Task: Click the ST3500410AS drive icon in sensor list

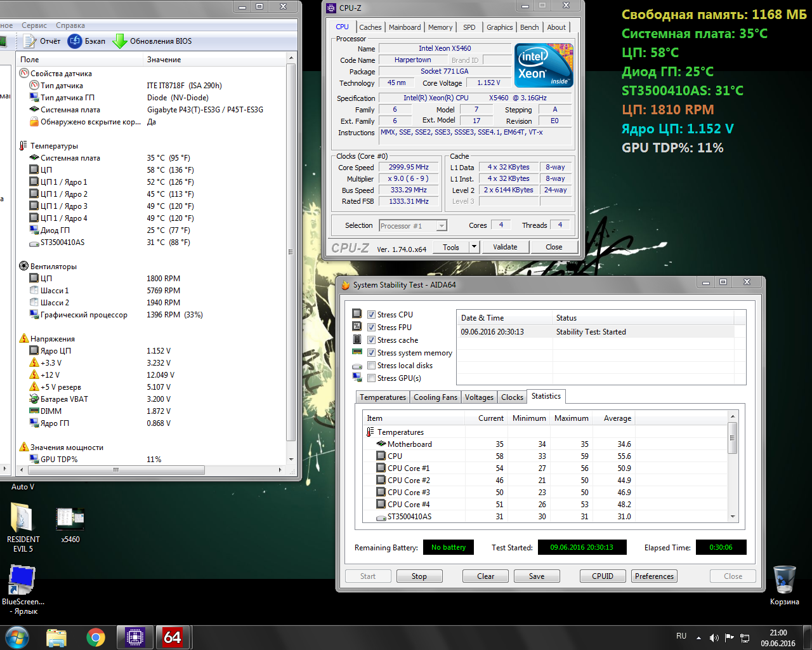Action: [x=35, y=242]
